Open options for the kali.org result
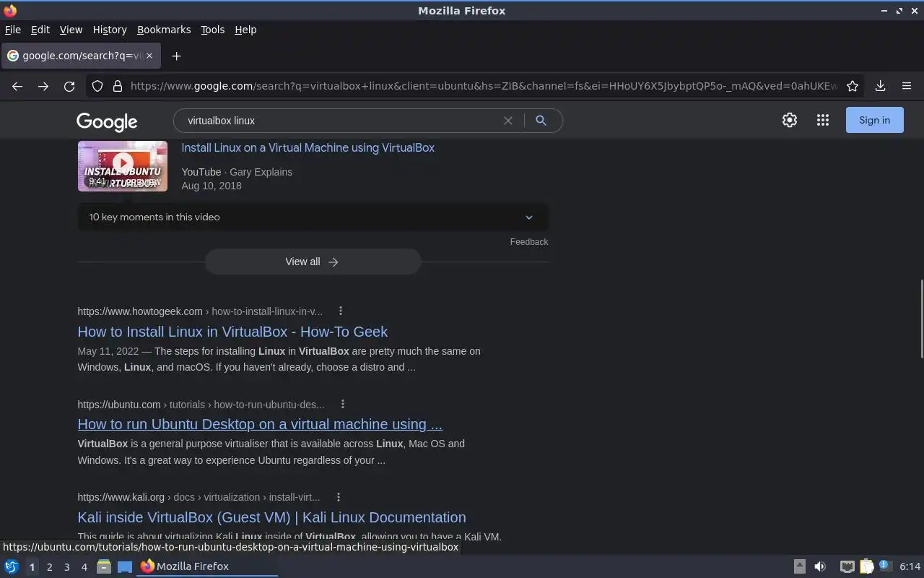This screenshot has width=924, height=578. (338, 497)
